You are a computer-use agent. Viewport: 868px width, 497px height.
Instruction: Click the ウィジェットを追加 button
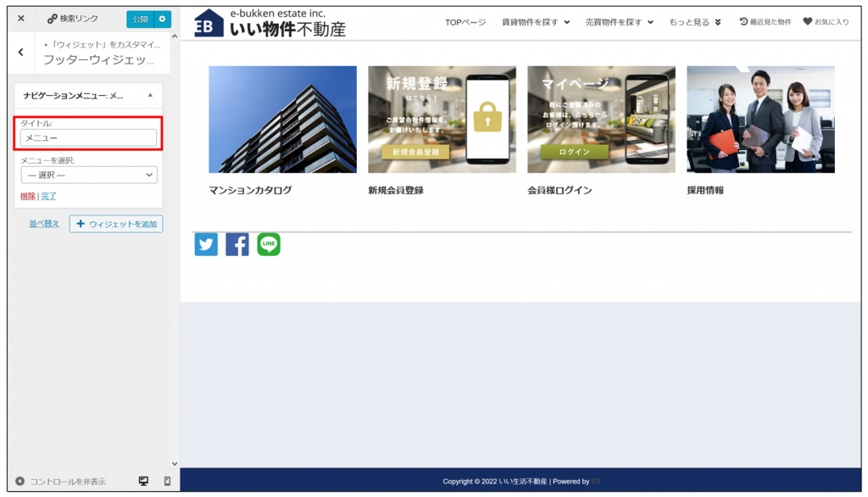[x=116, y=224]
